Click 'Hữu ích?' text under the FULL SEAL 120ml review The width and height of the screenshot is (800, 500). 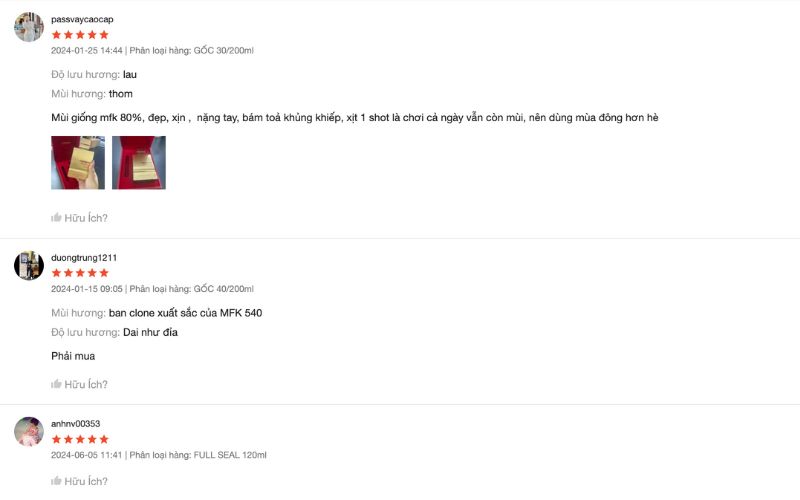(x=86, y=481)
